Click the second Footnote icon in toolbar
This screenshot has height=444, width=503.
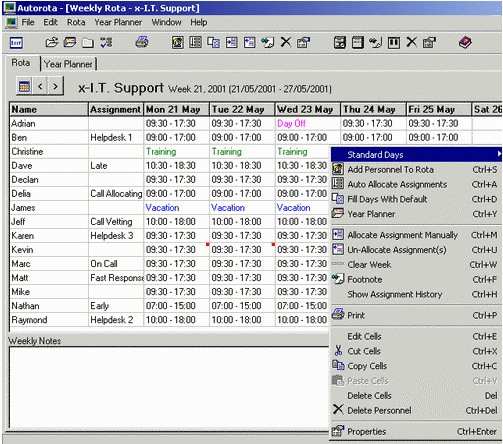(376, 42)
